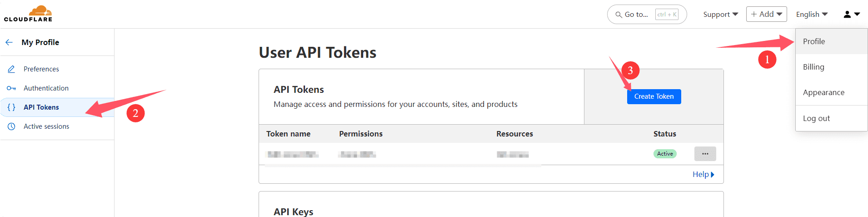The width and height of the screenshot is (868, 217).
Task: Open the user account avatar menu
Action: 851,15
